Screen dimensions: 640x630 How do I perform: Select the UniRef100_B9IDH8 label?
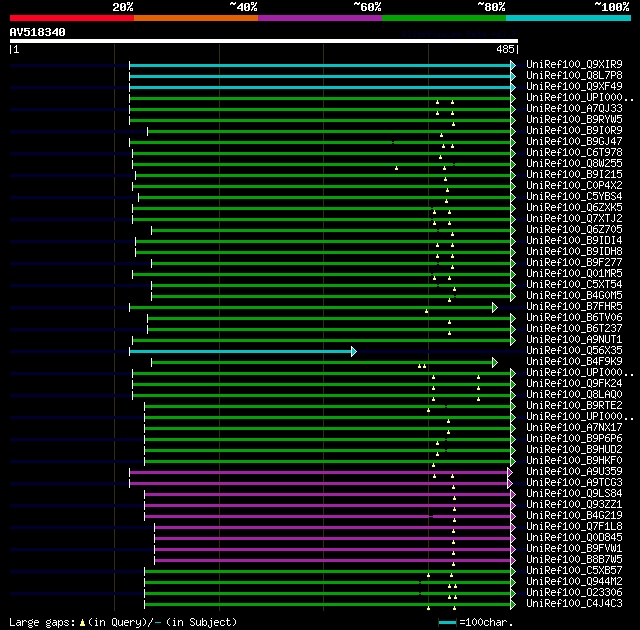574,252
